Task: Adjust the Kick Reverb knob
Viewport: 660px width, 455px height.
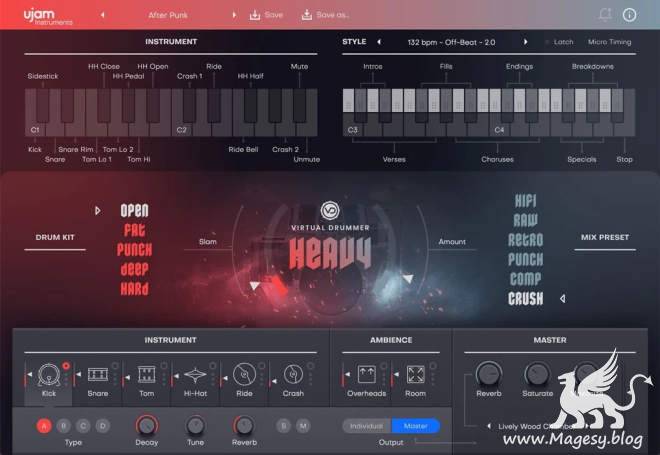Action: coord(244,426)
